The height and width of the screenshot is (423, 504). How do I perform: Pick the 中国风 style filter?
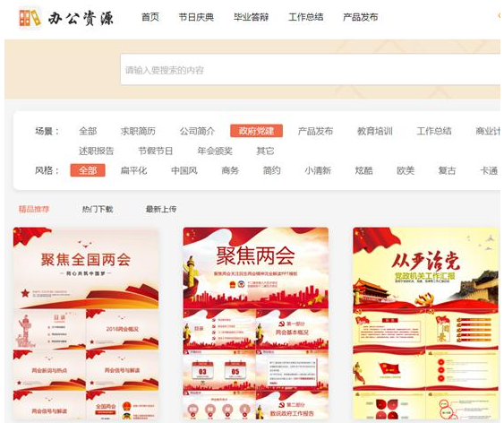pos(184,170)
